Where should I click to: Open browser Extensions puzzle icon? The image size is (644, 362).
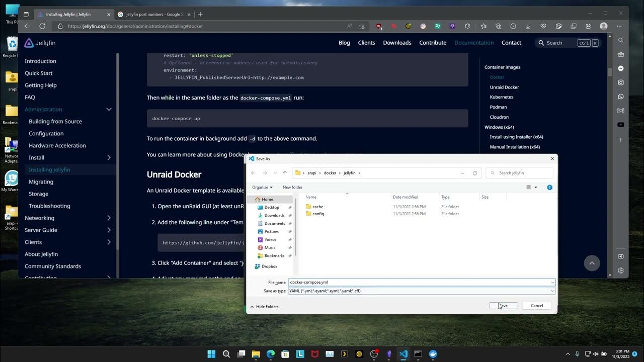click(467, 26)
